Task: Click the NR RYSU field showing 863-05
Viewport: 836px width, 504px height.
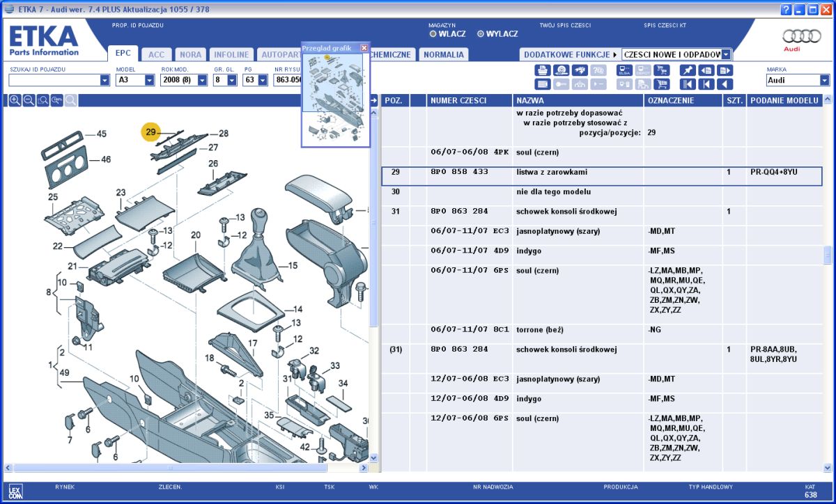Action: pos(288,80)
